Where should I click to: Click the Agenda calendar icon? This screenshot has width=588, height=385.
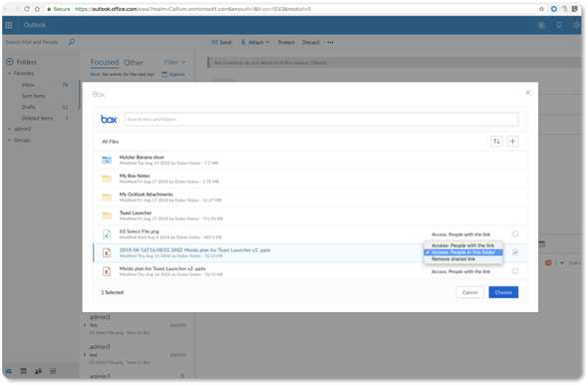coord(164,74)
